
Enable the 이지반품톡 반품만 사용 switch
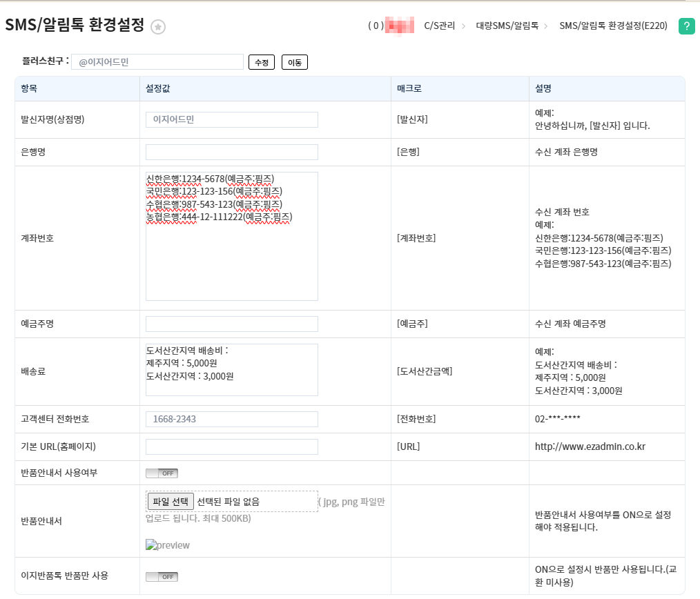162,576
